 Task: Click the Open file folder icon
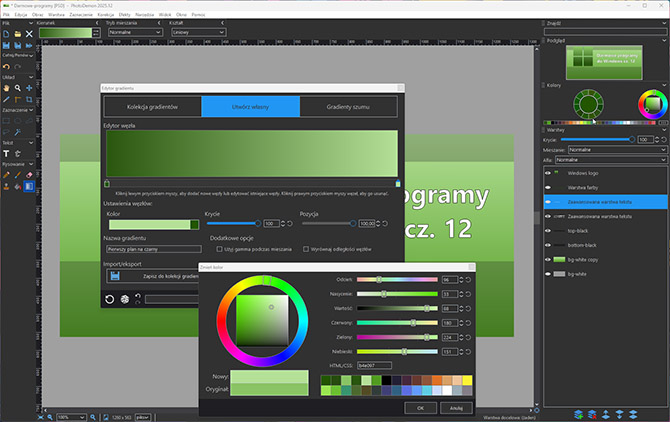click(17, 33)
